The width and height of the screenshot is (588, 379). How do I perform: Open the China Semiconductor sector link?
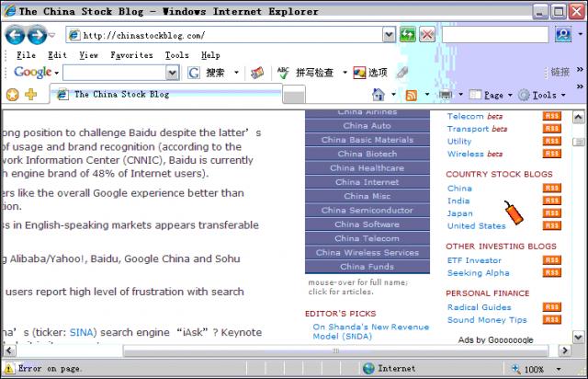367,211
